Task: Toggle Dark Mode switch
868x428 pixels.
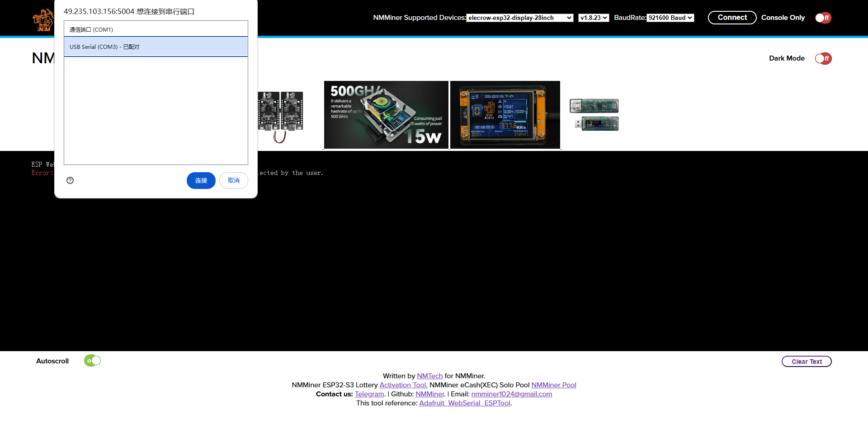Action: pos(823,58)
